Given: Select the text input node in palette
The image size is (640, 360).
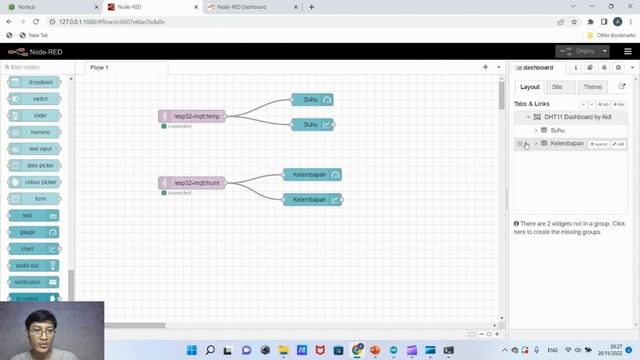Looking at the screenshot, I should click(x=34, y=149).
